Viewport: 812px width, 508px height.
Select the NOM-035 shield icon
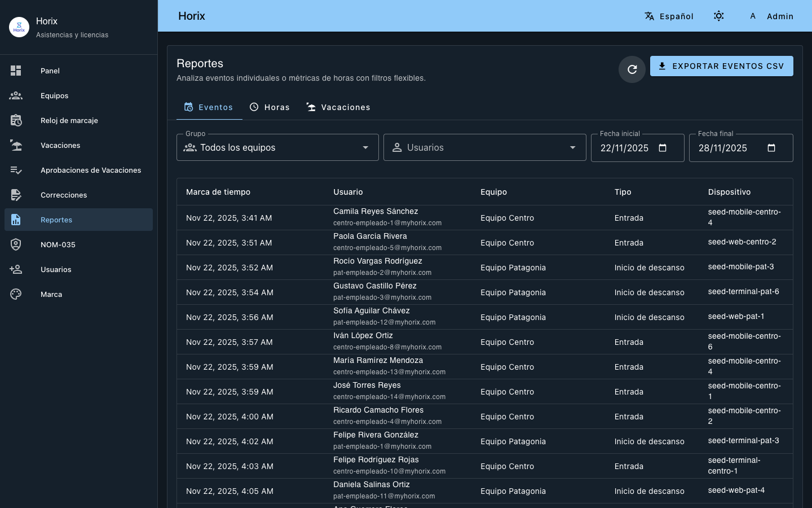click(x=16, y=244)
